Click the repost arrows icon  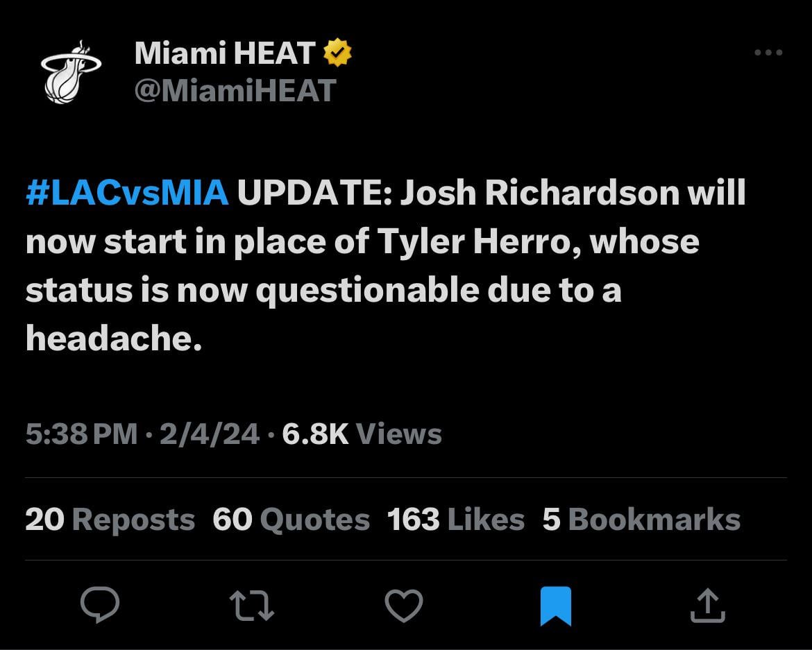[x=252, y=604]
